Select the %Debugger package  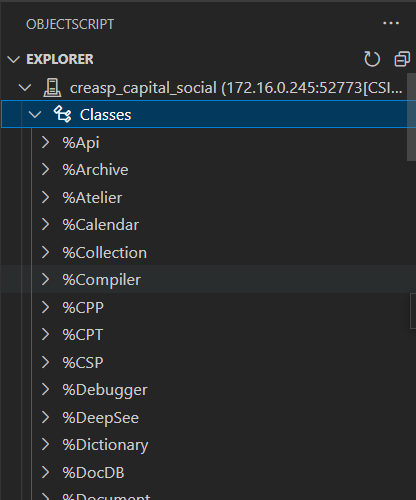(105, 390)
